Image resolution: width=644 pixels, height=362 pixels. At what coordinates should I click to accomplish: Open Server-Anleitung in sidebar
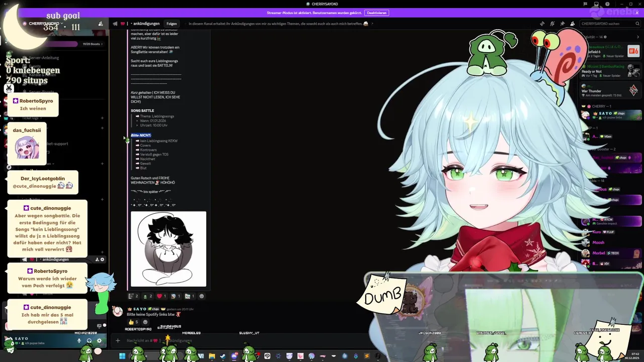[44, 58]
